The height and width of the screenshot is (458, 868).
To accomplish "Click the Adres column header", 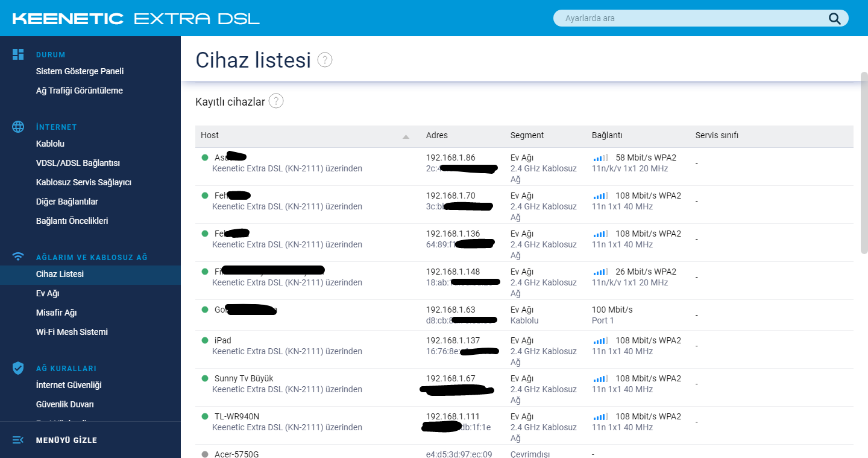I will coord(437,135).
